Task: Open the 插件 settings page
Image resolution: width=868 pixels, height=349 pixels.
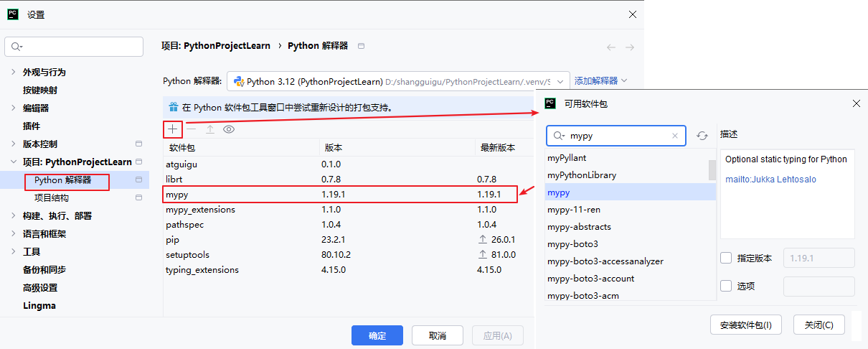Action: [x=32, y=126]
